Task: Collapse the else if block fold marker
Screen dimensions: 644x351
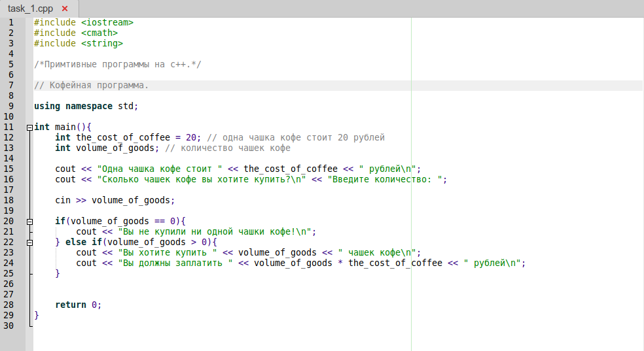Action: (x=29, y=242)
